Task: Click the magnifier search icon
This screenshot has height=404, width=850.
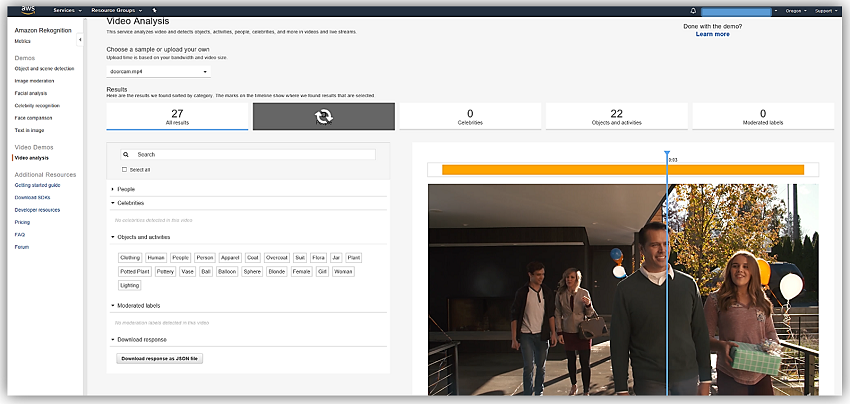Action: pos(126,155)
